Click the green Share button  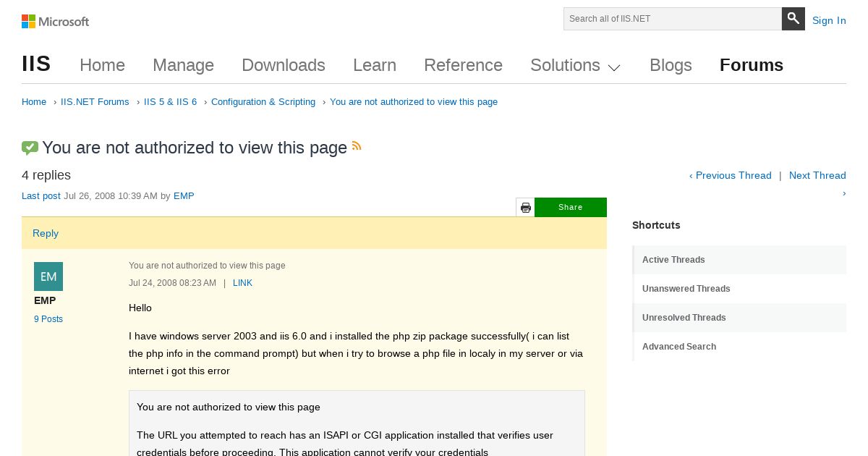click(x=571, y=207)
